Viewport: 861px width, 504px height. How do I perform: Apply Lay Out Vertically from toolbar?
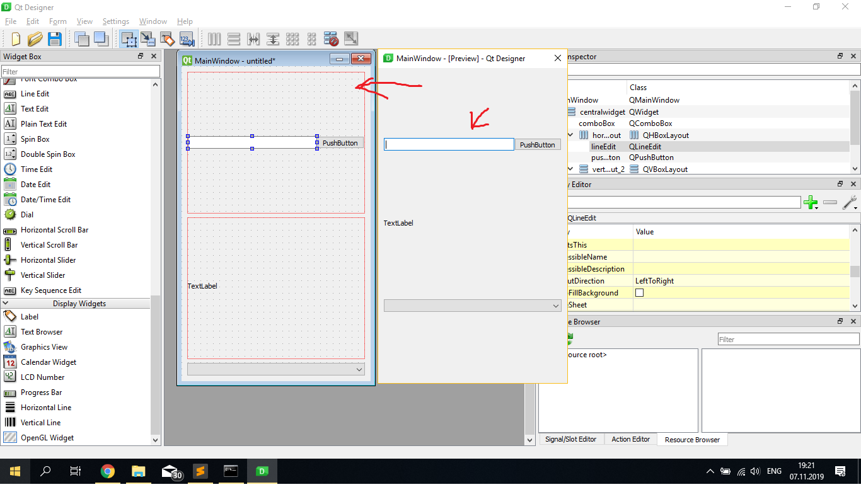234,39
